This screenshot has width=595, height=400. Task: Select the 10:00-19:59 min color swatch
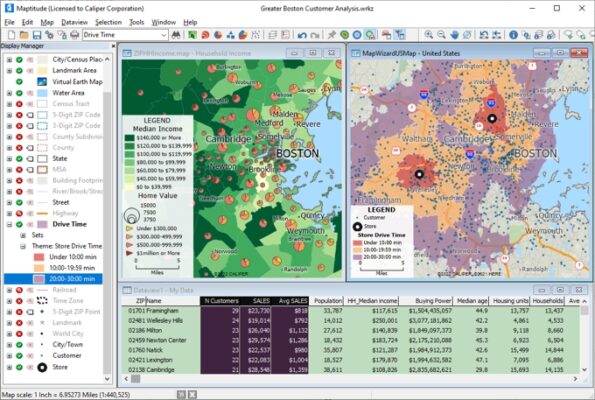point(39,268)
